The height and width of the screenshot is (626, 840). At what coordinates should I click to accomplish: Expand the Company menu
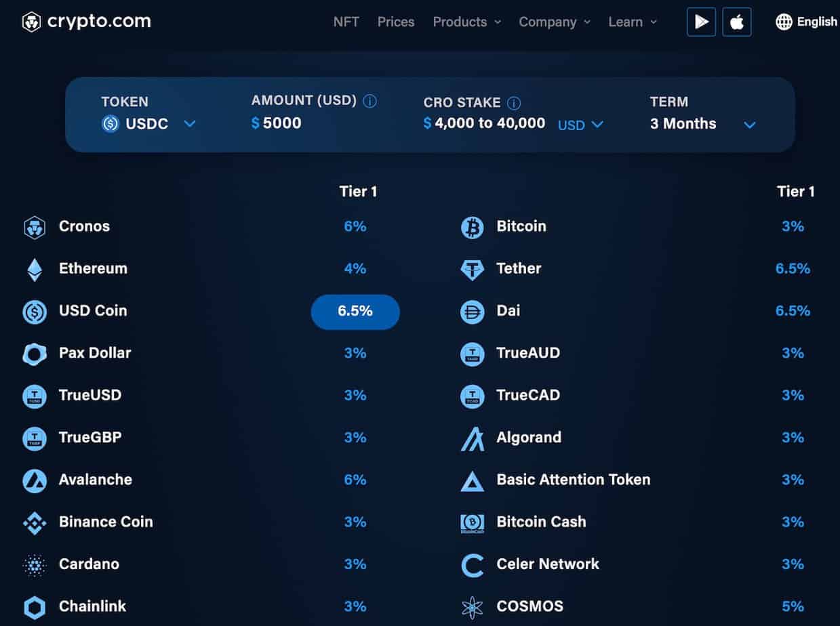[555, 22]
